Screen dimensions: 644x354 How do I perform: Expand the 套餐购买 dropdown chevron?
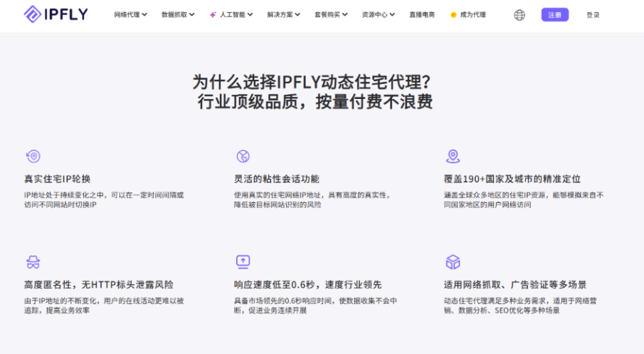click(344, 15)
